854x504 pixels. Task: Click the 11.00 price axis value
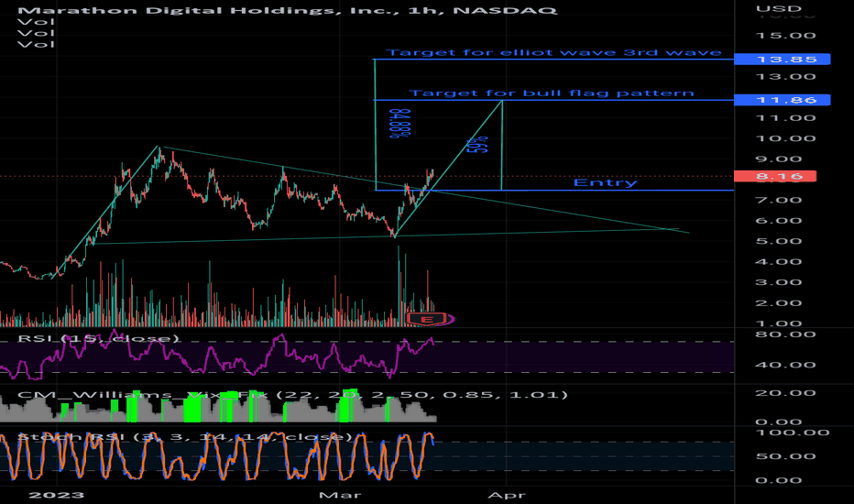pyautogui.click(x=785, y=117)
